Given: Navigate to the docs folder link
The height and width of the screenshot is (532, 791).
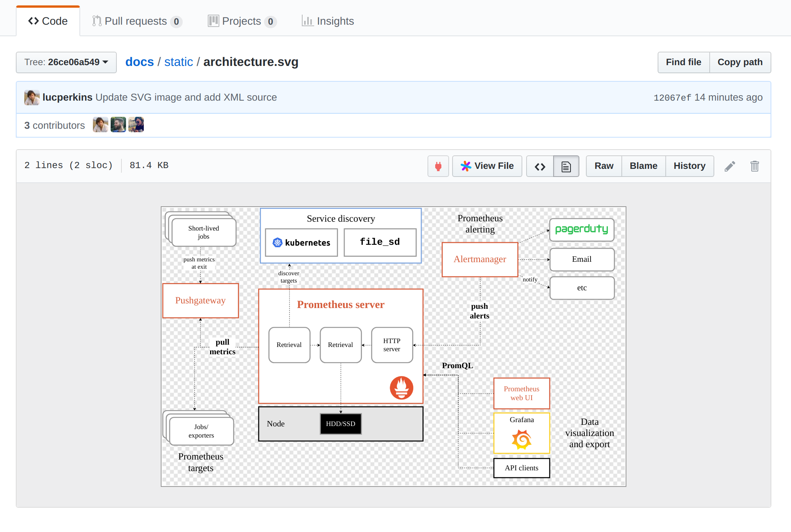Looking at the screenshot, I should pyautogui.click(x=140, y=62).
